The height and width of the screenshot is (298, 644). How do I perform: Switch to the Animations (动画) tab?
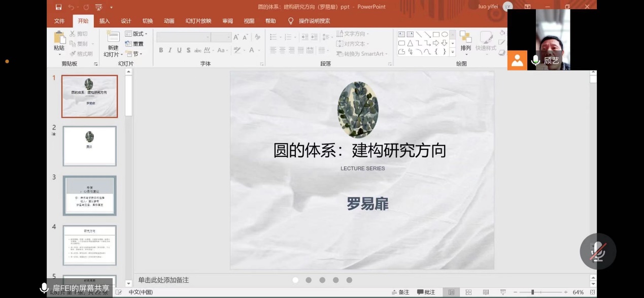(169, 21)
